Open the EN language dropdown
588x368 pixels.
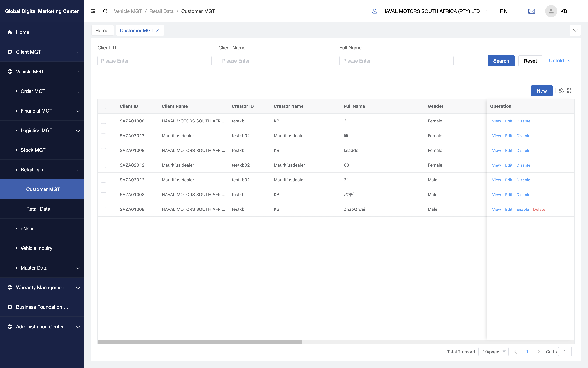pos(508,11)
